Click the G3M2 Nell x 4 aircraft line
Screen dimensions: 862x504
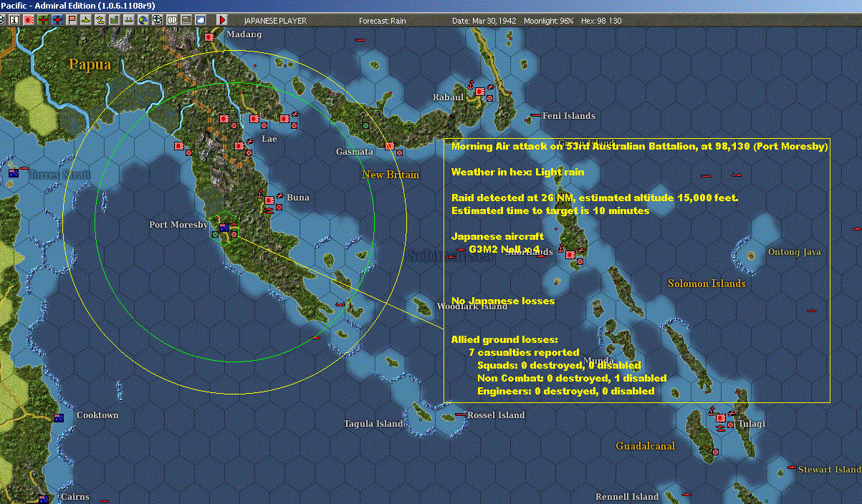[504, 249]
